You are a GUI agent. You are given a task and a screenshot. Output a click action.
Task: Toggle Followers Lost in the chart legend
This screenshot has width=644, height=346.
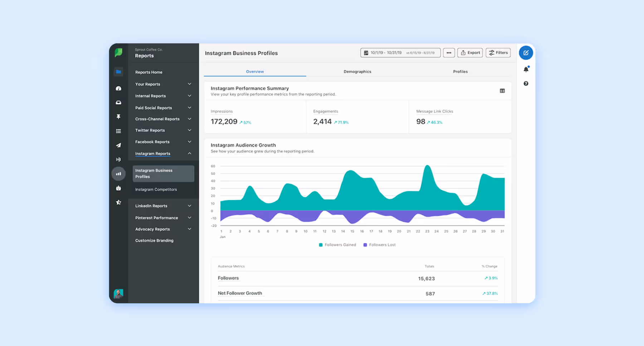[x=379, y=245]
